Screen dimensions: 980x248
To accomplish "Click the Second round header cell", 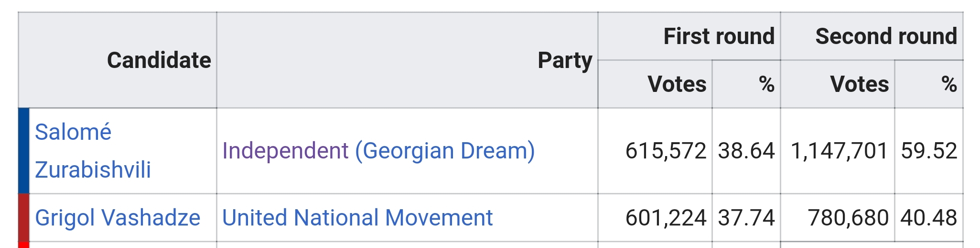I will (886, 36).
